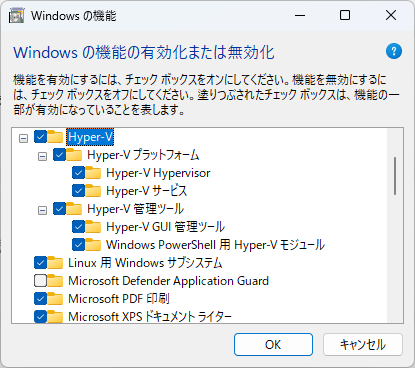Select the Hyper-V Hypervisor label
415x368 pixels.
click(158, 173)
